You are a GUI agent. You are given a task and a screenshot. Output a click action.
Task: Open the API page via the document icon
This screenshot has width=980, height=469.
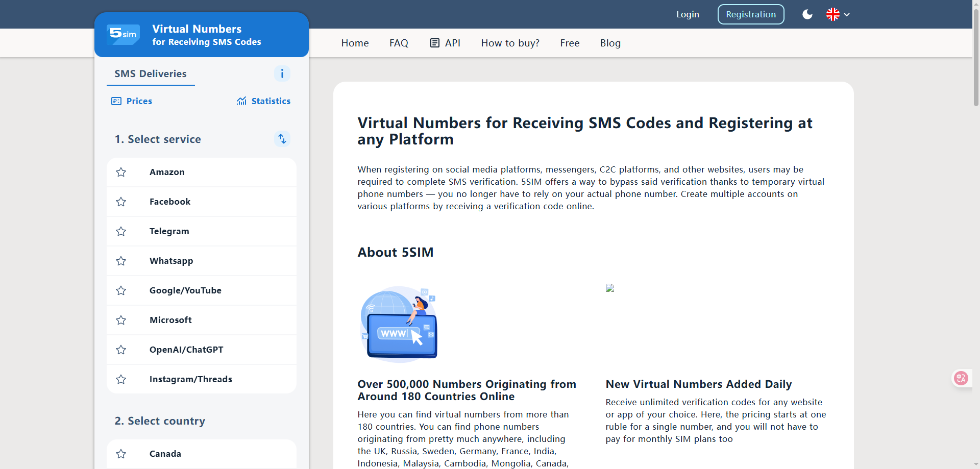coord(434,43)
